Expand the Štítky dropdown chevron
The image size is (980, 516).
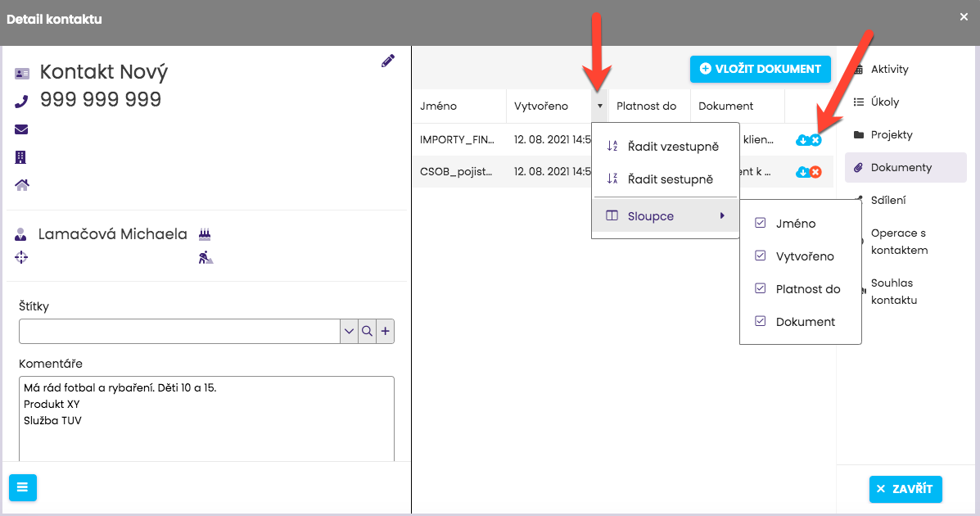[350, 332]
